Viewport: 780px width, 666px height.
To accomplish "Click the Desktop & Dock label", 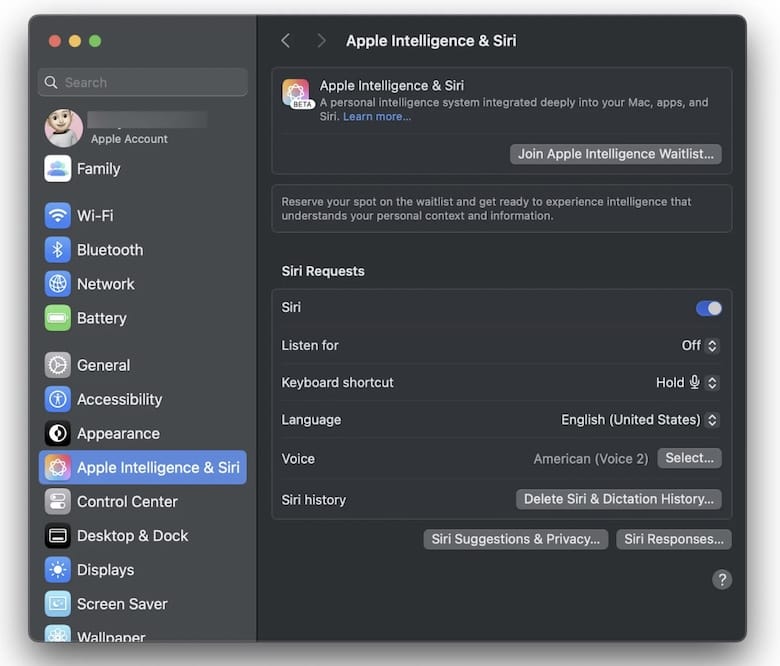I will 133,536.
